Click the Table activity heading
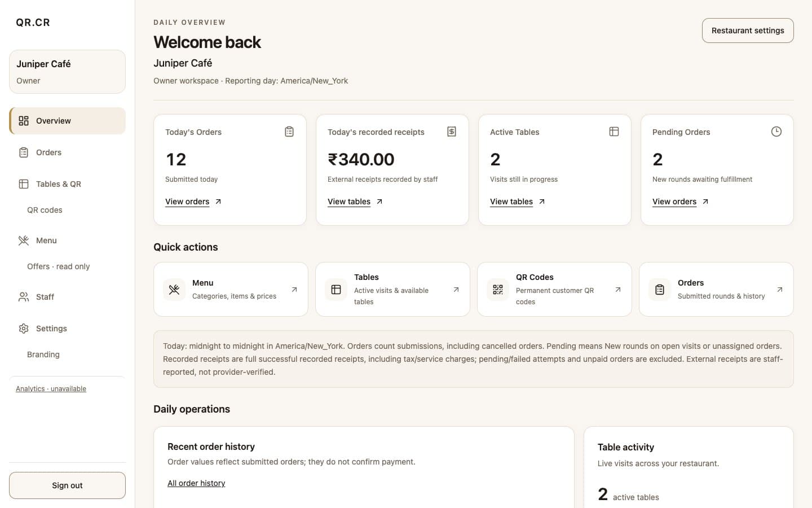Viewport: 812px width, 508px height. click(626, 447)
